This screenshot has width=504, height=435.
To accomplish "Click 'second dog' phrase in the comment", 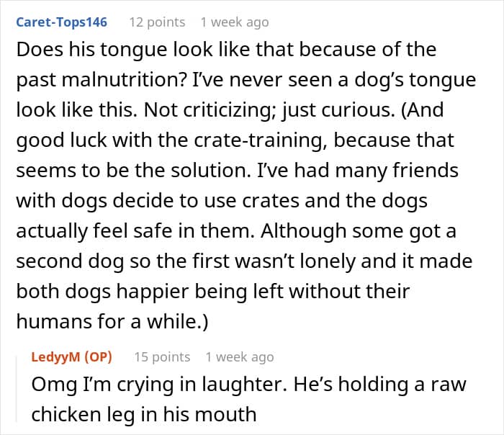I will (70, 261).
